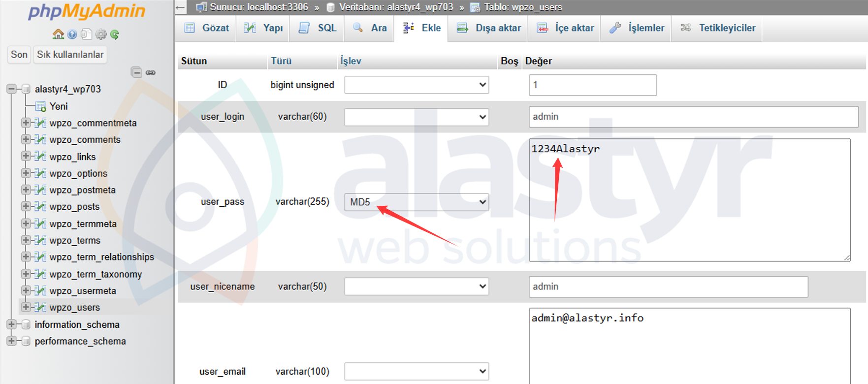Click the wpzo_links table icon
This screenshot has width=868, height=384.
tap(40, 157)
